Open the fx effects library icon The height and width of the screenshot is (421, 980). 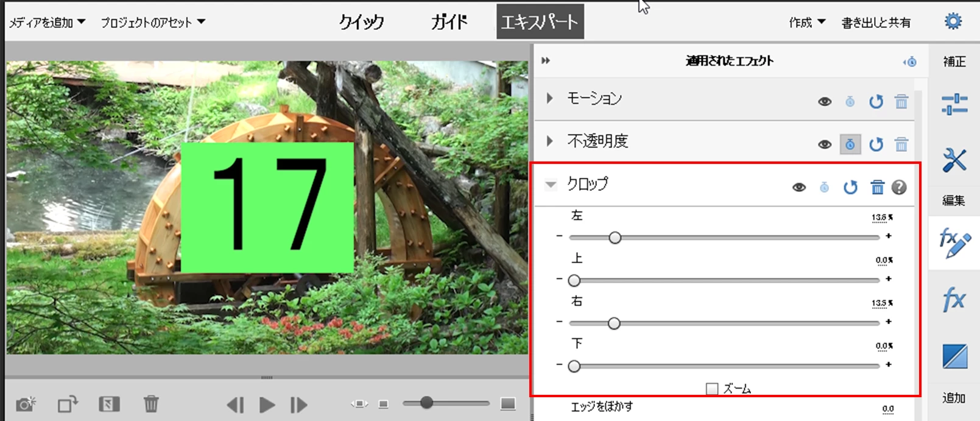(x=954, y=300)
